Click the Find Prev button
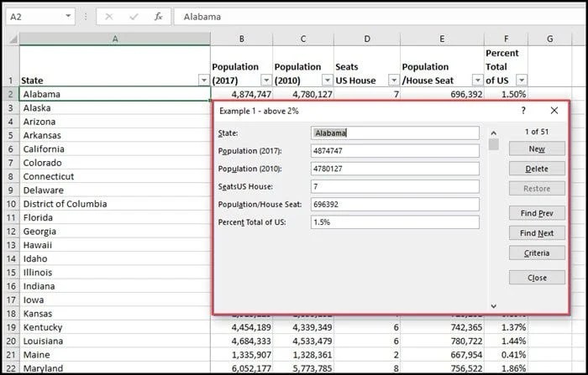 (537, 213)
